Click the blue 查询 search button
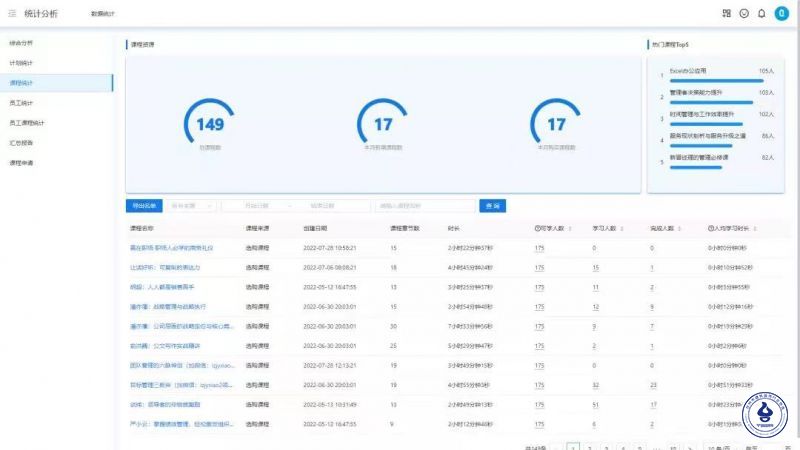Image resolution: width=800 pixels, height=450 pixels. 492,206
